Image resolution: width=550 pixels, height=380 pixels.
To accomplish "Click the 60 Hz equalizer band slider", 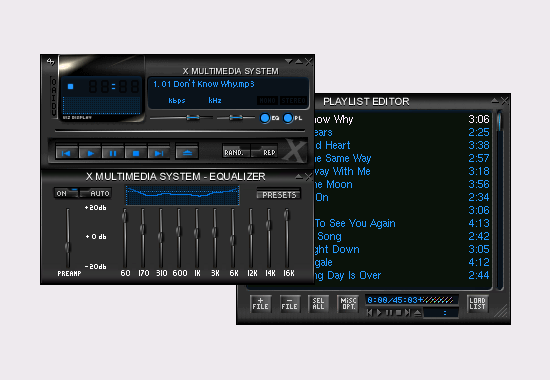I will [x=125, y=239].
